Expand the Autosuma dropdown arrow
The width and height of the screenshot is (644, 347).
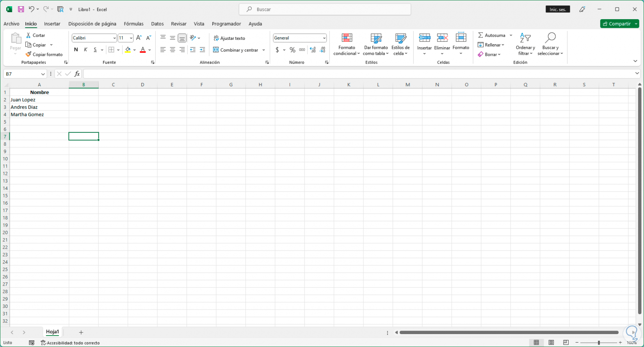(511, 35)
